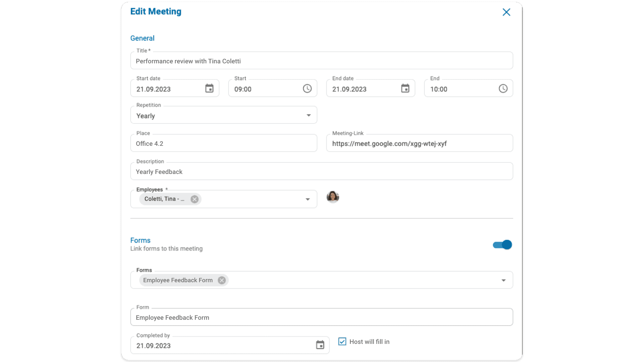Image resolution: width=644 pixels, height=362 pixels.
Task: Uncheck the Host will fill in checkbox
Action: (x=342, y=342)
